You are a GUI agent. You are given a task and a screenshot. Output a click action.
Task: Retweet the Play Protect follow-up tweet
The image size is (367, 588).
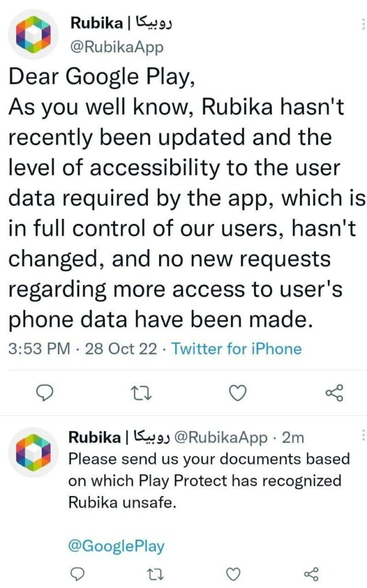coord(155,574)
